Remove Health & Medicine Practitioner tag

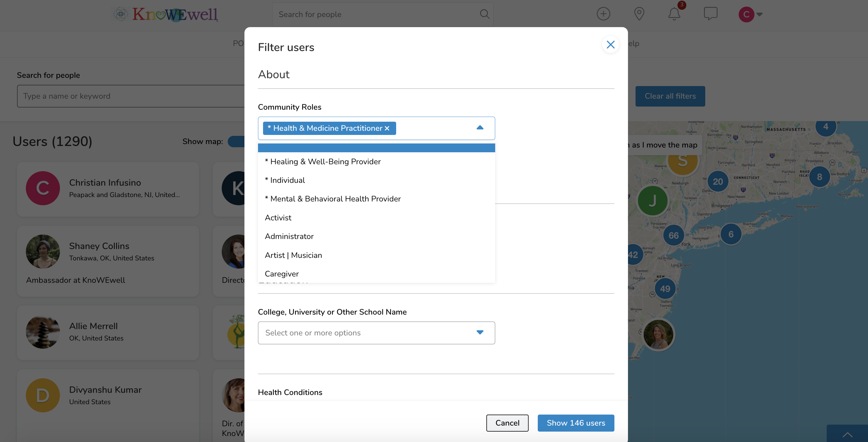(387, 128)
